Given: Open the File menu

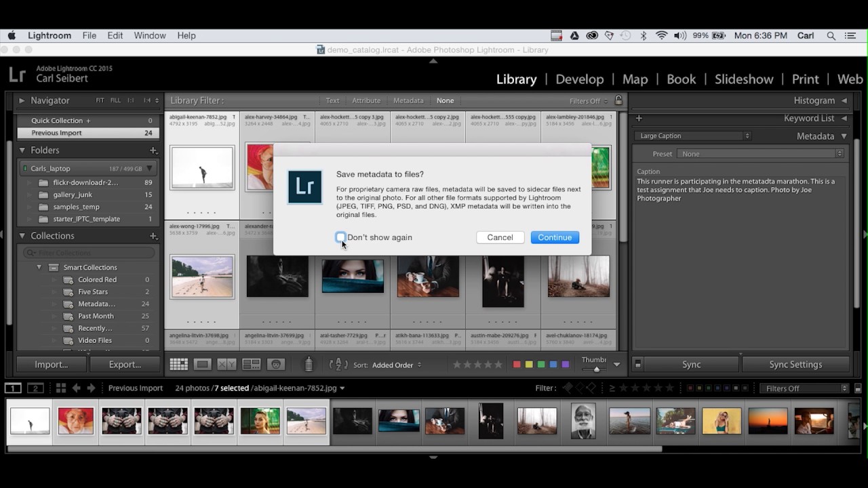Looking at the screenshot, I should pos(90,36).
